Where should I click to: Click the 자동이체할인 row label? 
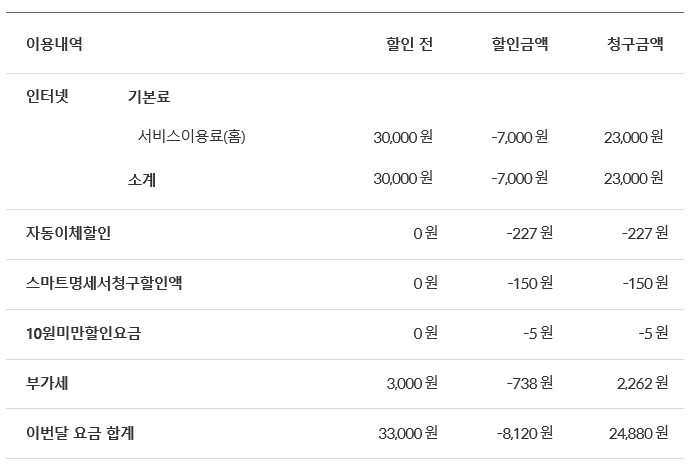pos(69,233)
